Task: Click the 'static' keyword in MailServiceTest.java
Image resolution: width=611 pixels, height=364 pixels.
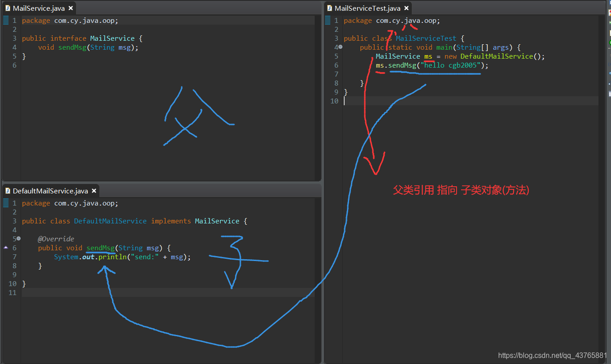Action: (400, 47)
